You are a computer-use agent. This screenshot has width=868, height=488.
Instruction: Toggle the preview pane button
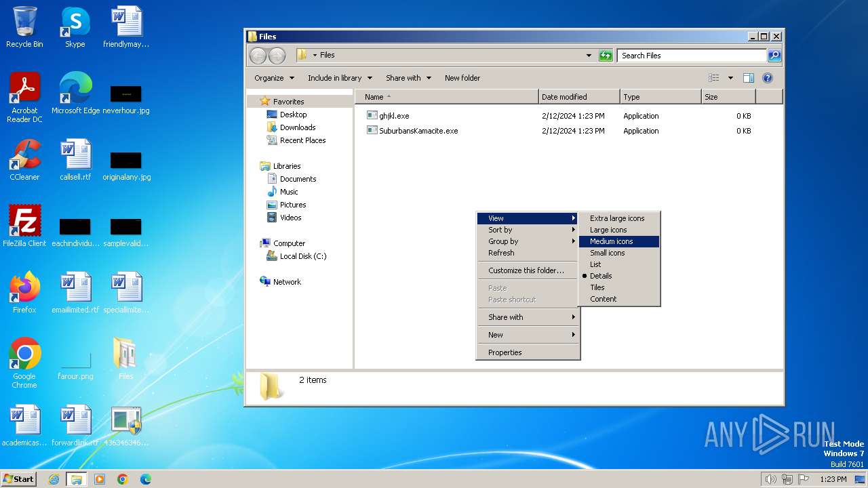coord(749,78)
